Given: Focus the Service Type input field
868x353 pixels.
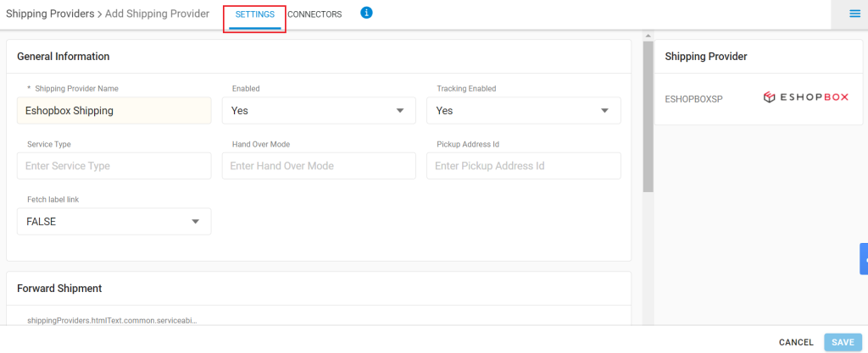Looking at the screenshot, I should [114, 166].
